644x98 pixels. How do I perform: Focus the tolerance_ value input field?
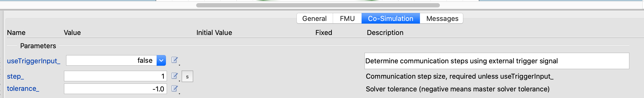tap(115, 89)
